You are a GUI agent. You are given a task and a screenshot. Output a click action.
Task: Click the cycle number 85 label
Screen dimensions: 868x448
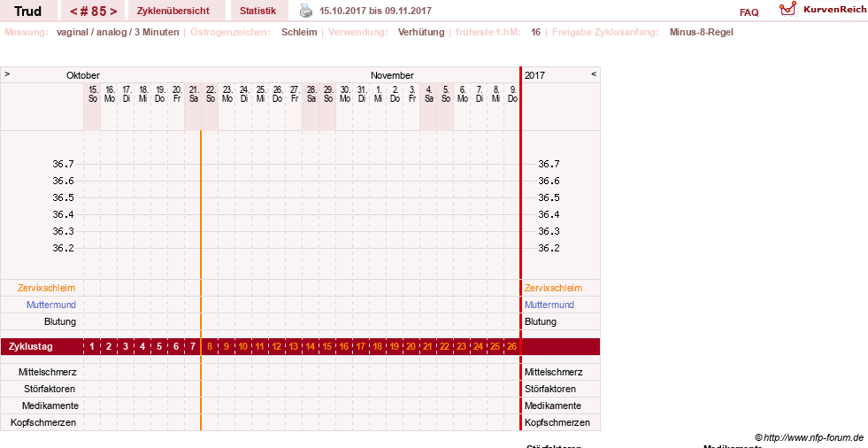coord(93,12)
